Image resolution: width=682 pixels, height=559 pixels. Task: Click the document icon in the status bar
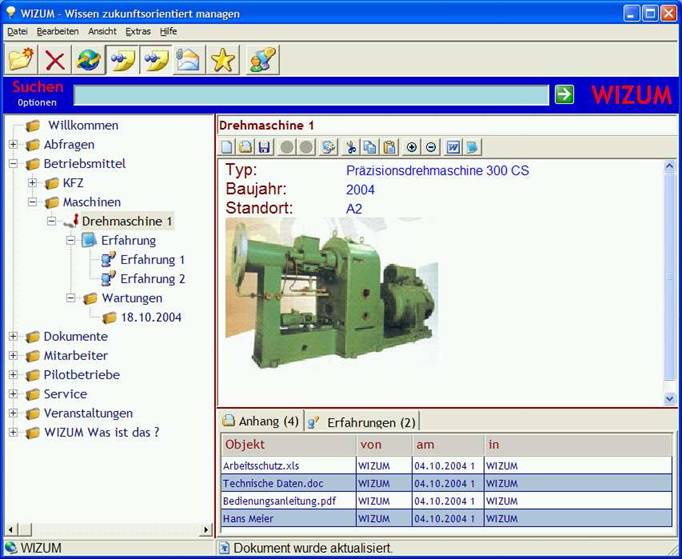point(224,548)
